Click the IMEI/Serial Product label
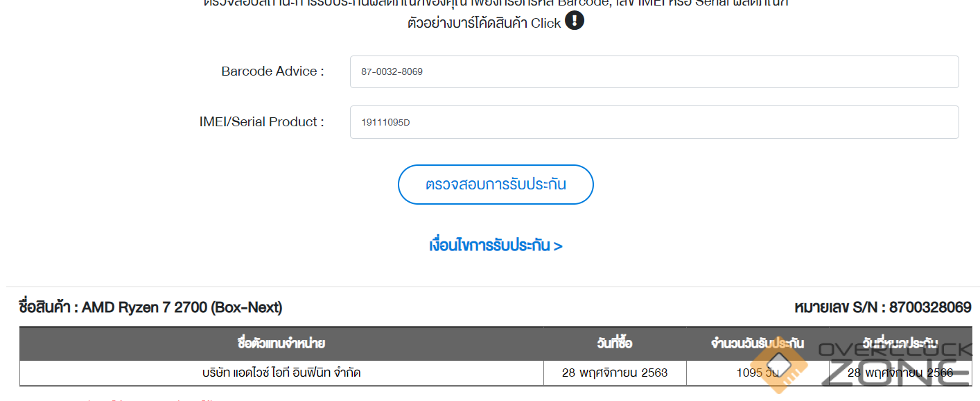Image resolution: width=980 pixels, height=401 pixels. click(x=261, y=122)
